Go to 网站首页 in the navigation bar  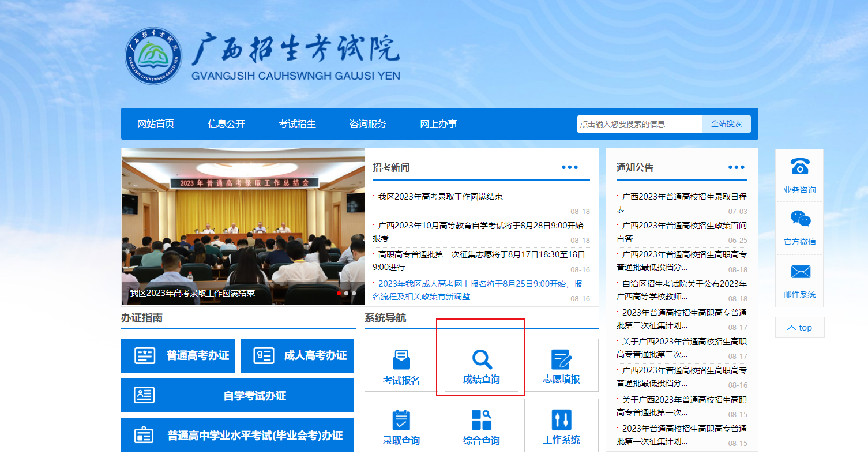click(156, 124)
